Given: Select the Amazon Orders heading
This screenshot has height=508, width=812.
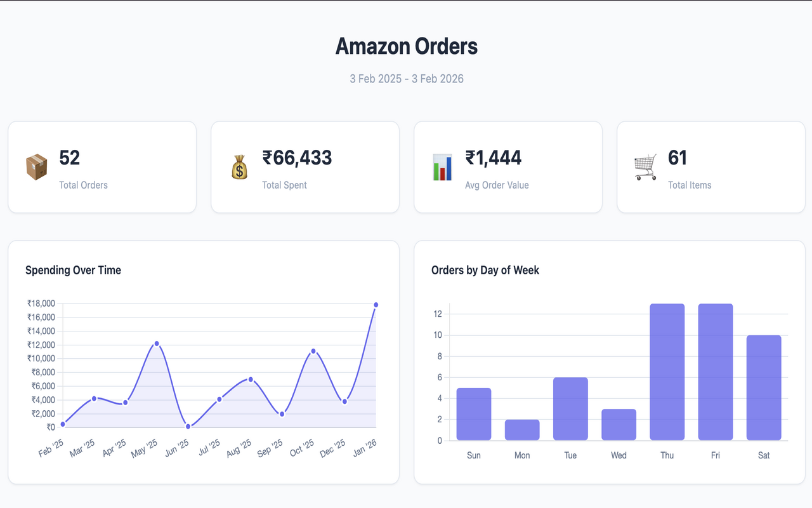Looking at the screenshot, I should click(406, 46).
